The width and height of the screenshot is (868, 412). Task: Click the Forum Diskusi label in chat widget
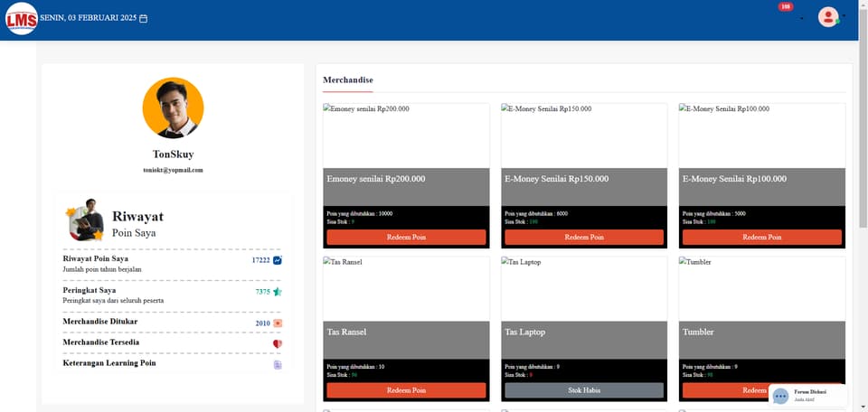[x=810, y=391]
